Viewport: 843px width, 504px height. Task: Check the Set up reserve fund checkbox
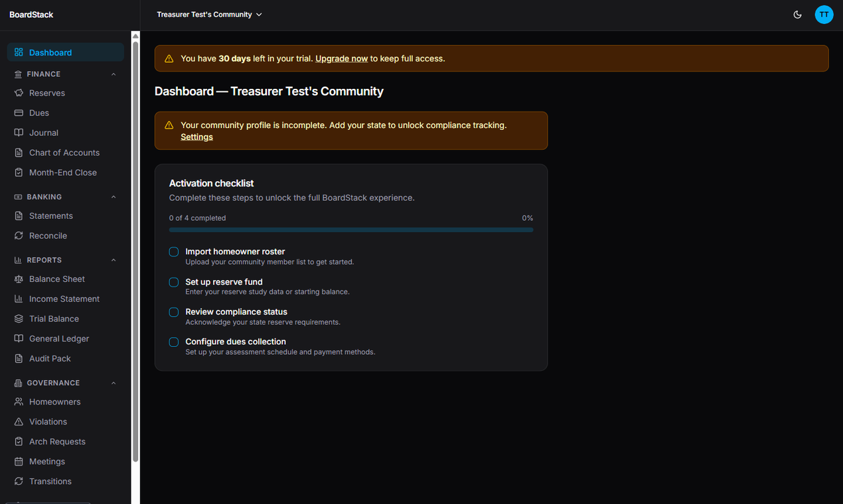click(x=174, y=282)
